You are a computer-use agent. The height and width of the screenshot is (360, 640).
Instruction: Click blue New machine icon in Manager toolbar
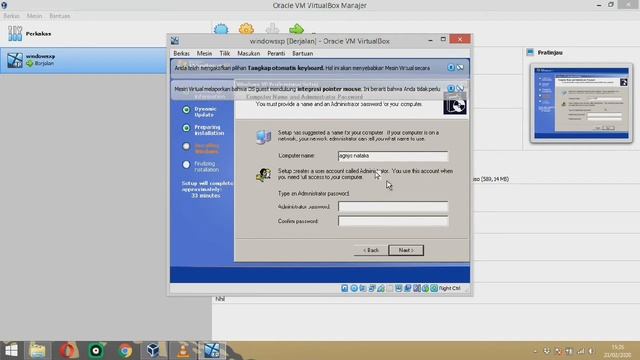pos(221,29)
